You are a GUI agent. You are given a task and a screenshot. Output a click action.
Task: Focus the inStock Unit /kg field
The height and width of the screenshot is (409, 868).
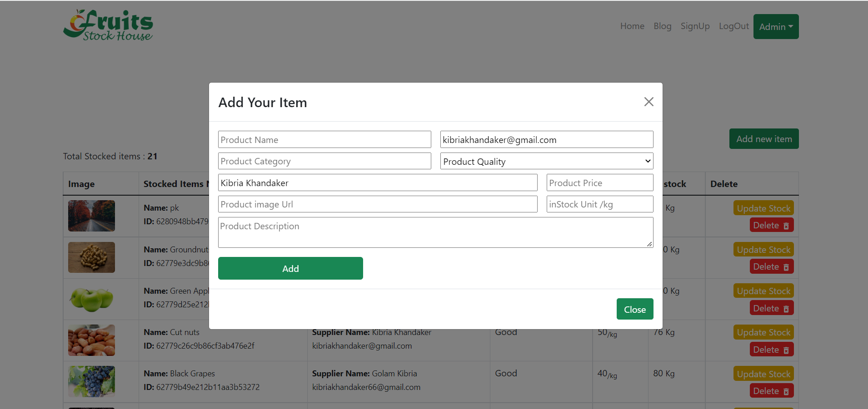pos(600,204)
